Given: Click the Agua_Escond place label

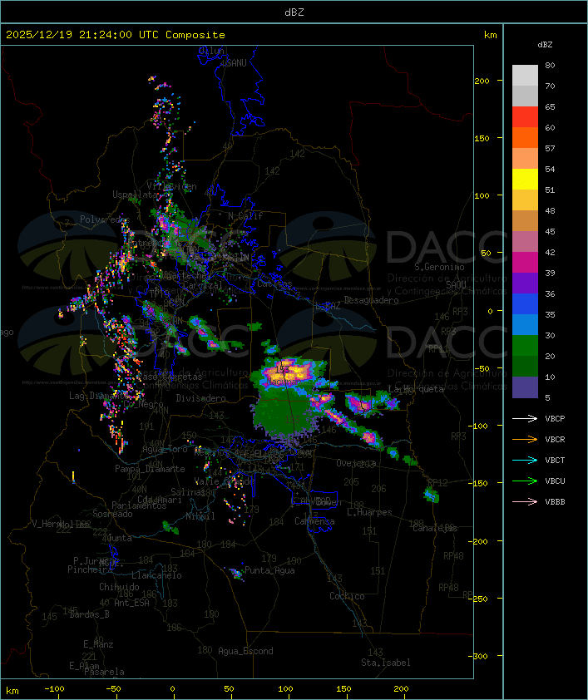Looking at the screenshot, I should (x=245, y=651).
